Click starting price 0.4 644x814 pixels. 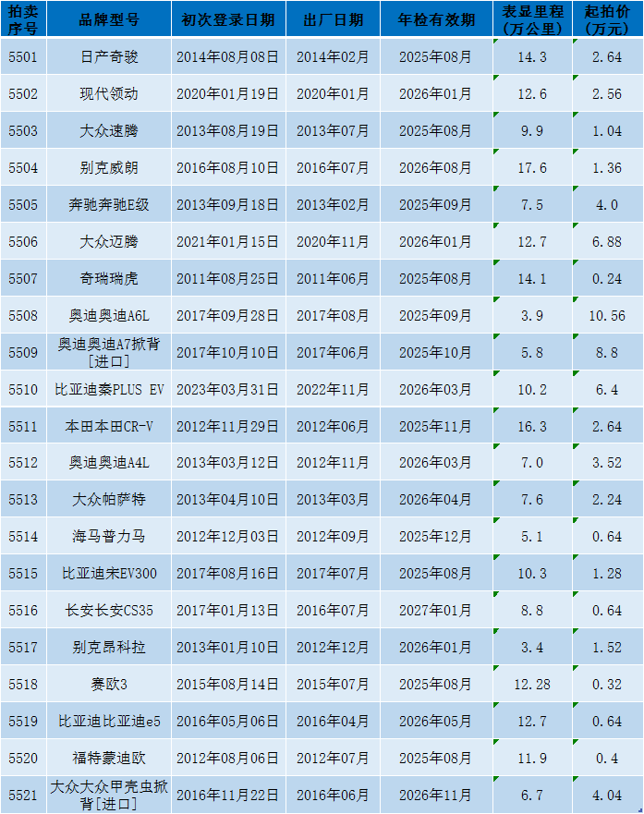point(607,758)
